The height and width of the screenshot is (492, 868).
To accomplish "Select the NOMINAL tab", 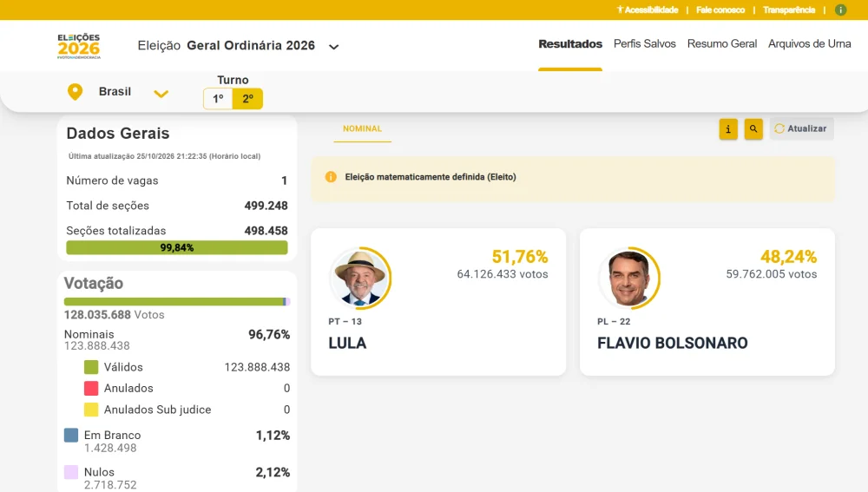I will [x=362, y=129].
